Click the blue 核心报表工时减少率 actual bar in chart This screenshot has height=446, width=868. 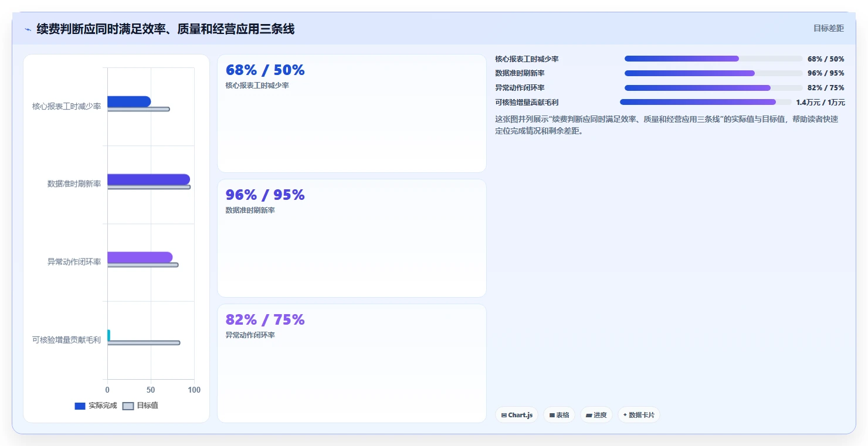[129, 101]
